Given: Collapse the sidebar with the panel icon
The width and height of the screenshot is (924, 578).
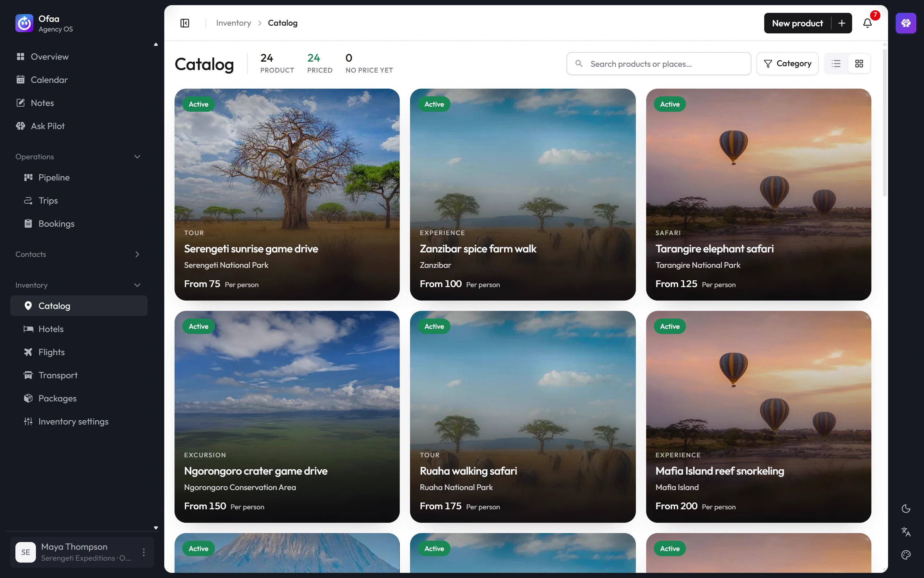Looking at the screenshot, I should coord(185,23).
